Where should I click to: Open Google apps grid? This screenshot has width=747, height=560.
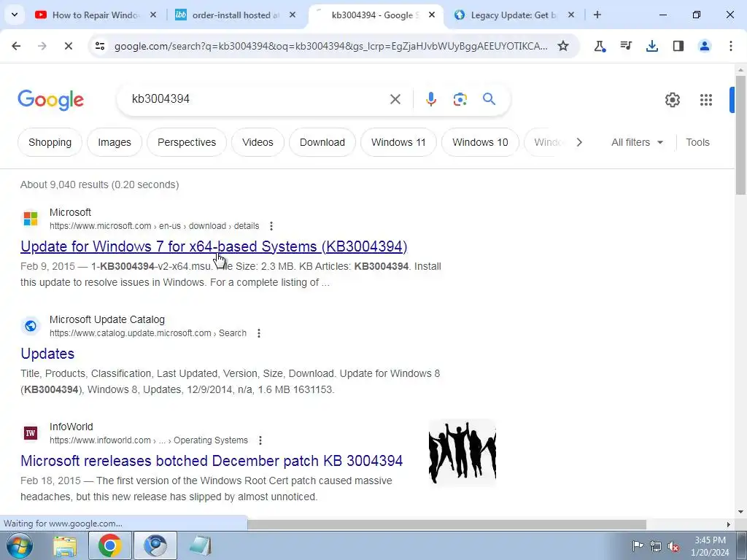[706, 100]
